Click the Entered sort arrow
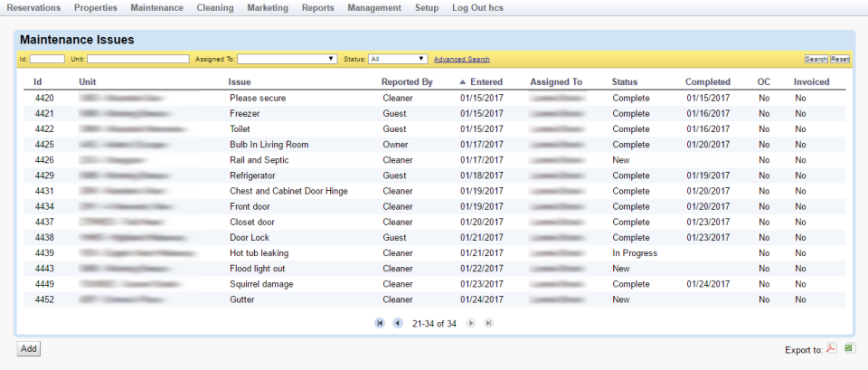Screen dimensions: 868x370 click(463, 82)
